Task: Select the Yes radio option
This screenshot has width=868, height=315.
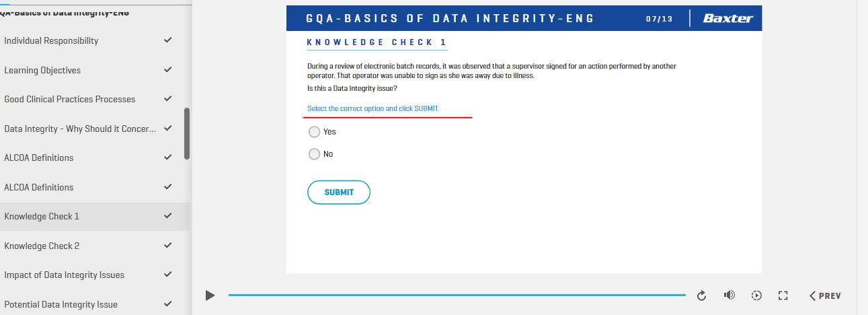Action: pos(314,132)
